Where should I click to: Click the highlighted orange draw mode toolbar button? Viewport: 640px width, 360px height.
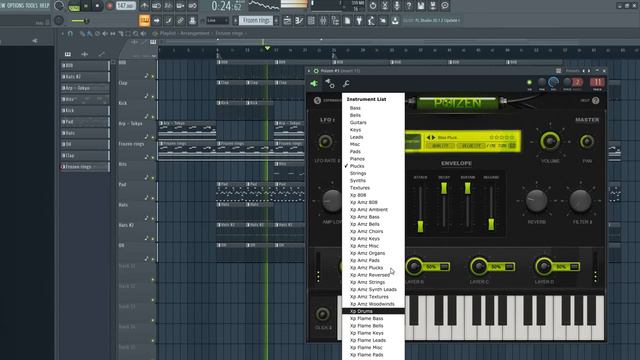pos(144,20)
